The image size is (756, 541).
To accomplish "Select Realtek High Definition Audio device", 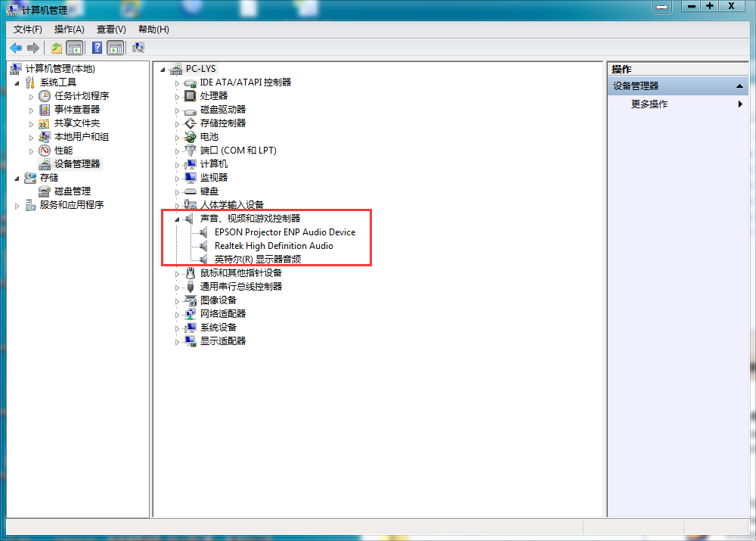I will point(274,246).
